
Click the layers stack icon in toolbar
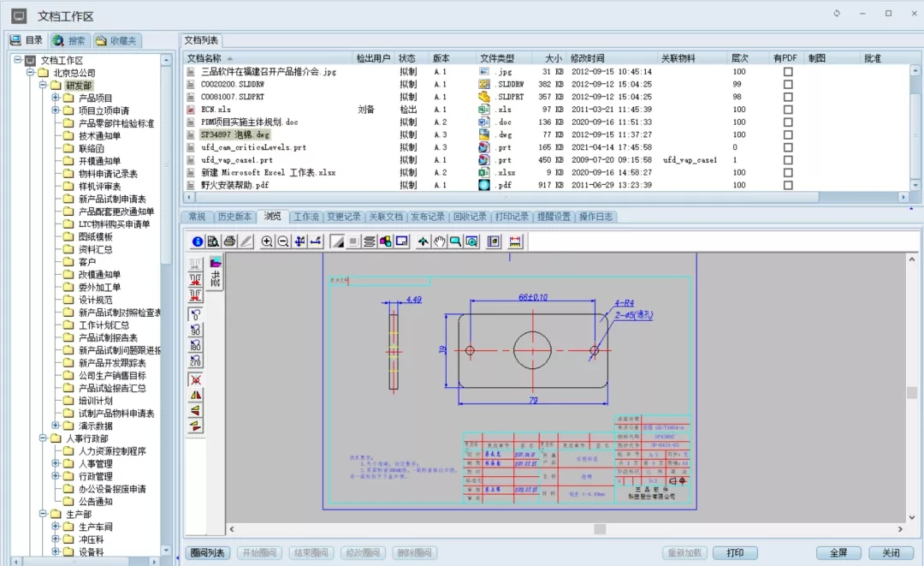click(370, 242)
